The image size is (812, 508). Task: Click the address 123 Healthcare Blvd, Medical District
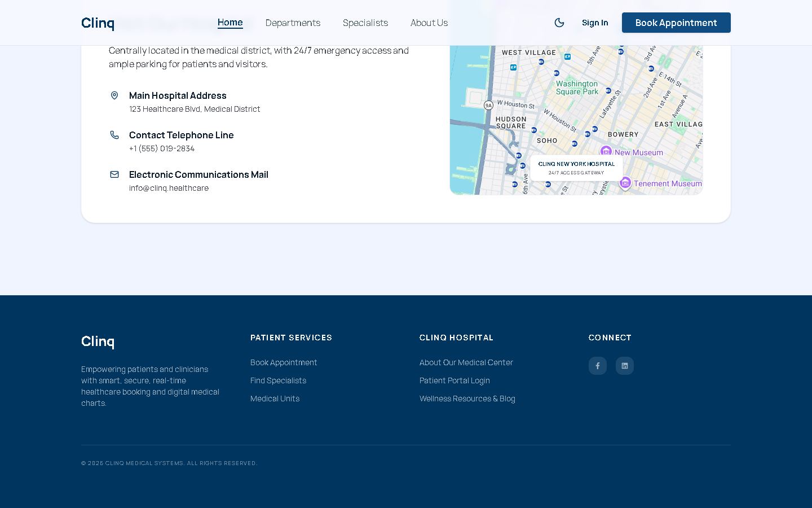tap(195, 109)
